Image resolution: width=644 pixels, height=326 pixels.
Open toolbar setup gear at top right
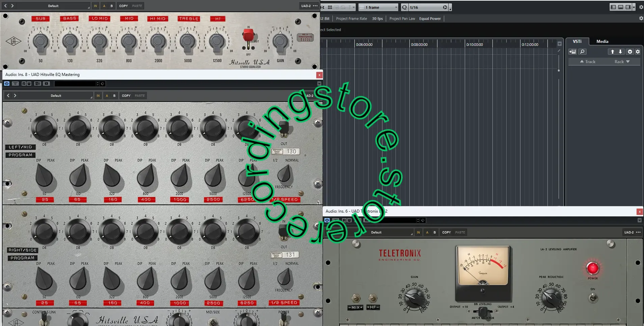point(641,7)
